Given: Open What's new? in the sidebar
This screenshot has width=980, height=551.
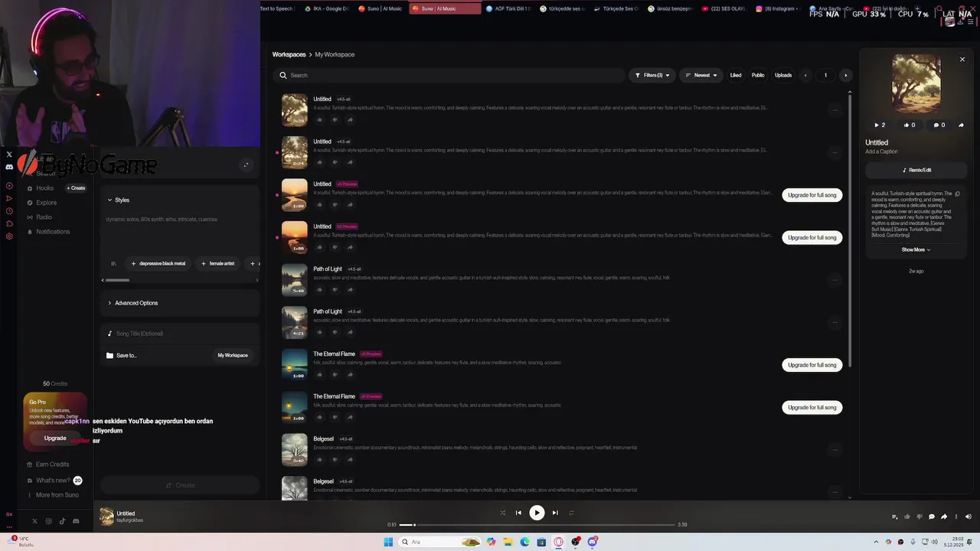Looking at the screenshot, I should 54,481.
